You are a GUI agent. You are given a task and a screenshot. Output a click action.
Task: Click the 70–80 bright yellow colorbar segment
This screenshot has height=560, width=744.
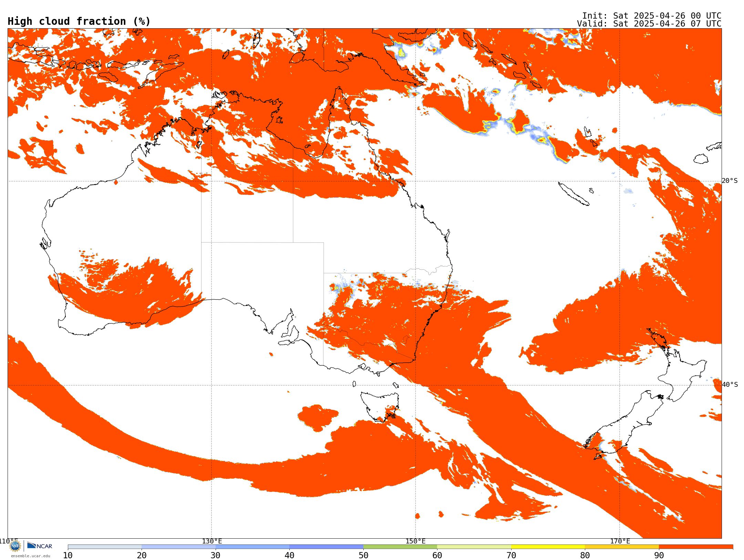(x=548, y=547)
